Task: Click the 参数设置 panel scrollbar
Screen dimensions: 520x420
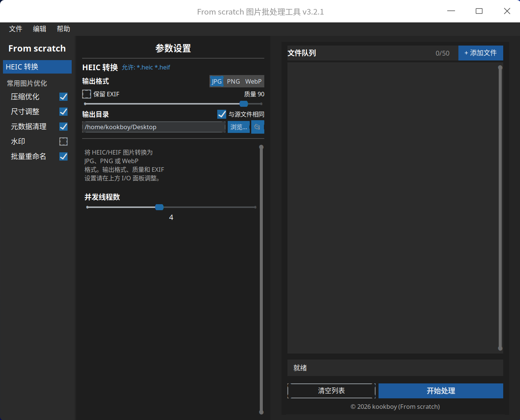Action: click(261, 280)
